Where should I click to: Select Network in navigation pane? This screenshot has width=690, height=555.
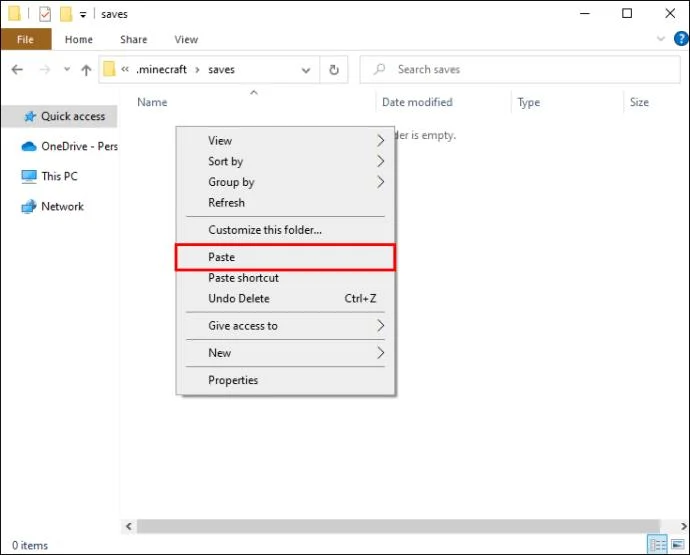(x=52, y=206)
